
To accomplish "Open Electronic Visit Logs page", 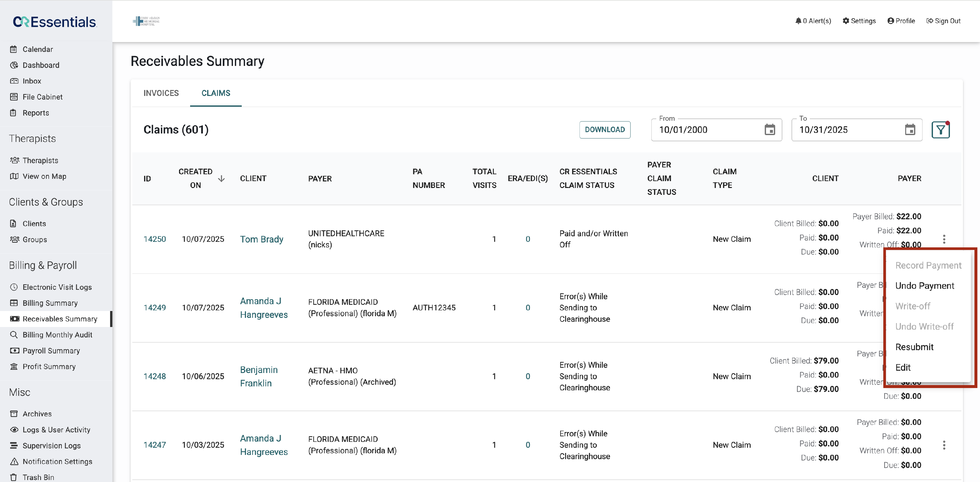I will pos(57,287).
